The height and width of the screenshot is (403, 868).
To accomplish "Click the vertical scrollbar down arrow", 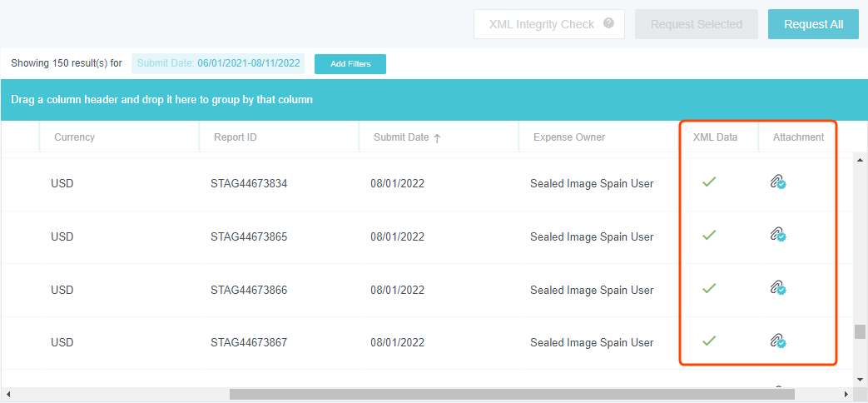I will coord(860,379).
